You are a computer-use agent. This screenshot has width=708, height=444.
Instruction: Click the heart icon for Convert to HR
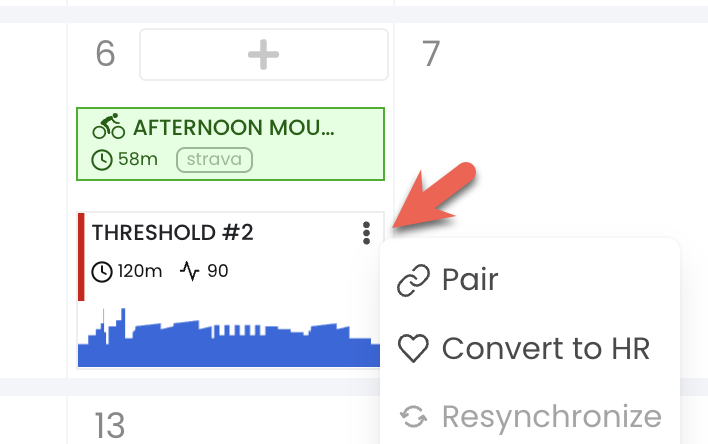413,348
